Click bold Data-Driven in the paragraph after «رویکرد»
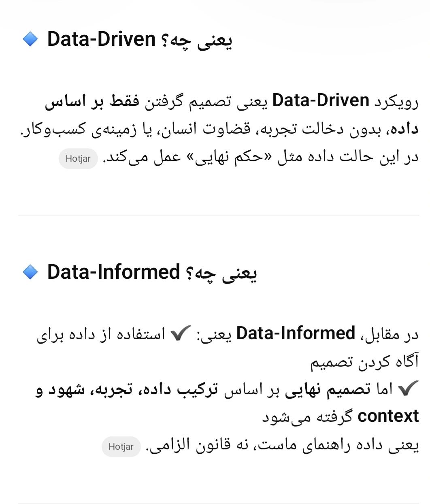This screenshot has height=504, width=430. pyautogui.click(x=321, y=100)
